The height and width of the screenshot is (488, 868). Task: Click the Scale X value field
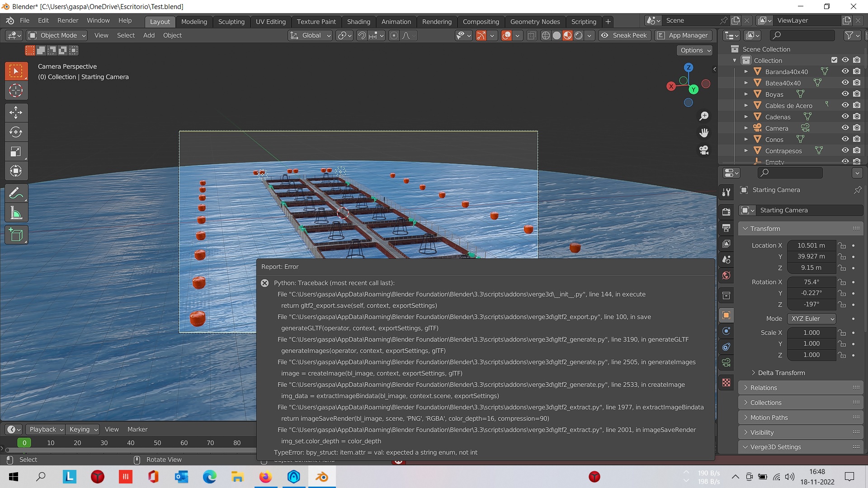(811, 333)
